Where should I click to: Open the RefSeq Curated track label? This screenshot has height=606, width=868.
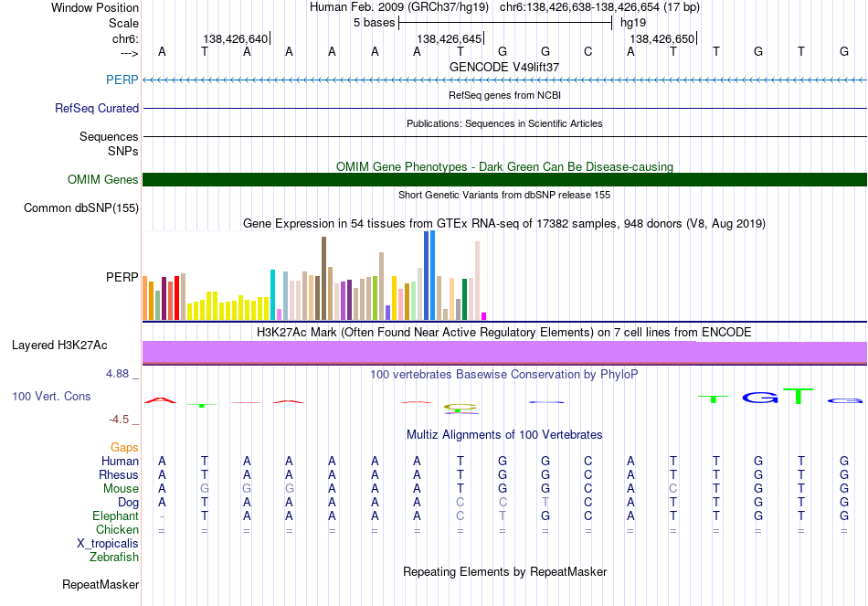coord(96,108)
